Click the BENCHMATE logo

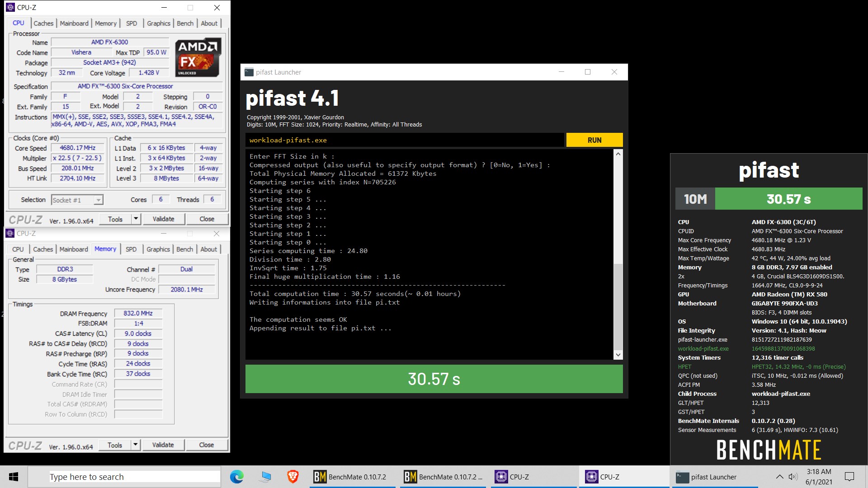click(x=769, y=450)
